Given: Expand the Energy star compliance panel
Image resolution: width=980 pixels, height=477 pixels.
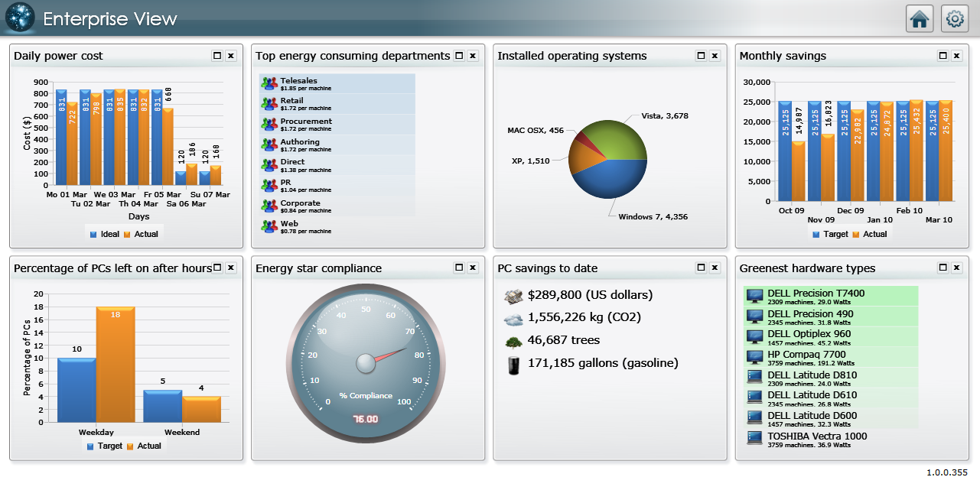Looking at the screenshot, I should click(459, 268).
